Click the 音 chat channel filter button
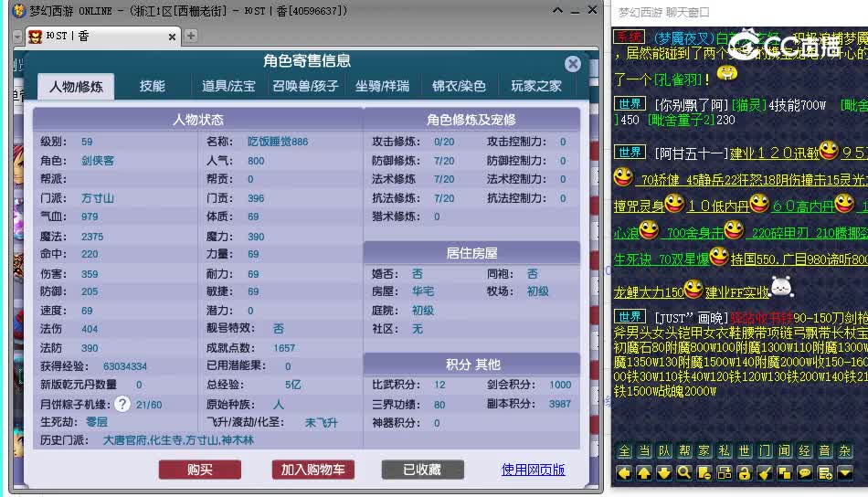 pos(825,451)
